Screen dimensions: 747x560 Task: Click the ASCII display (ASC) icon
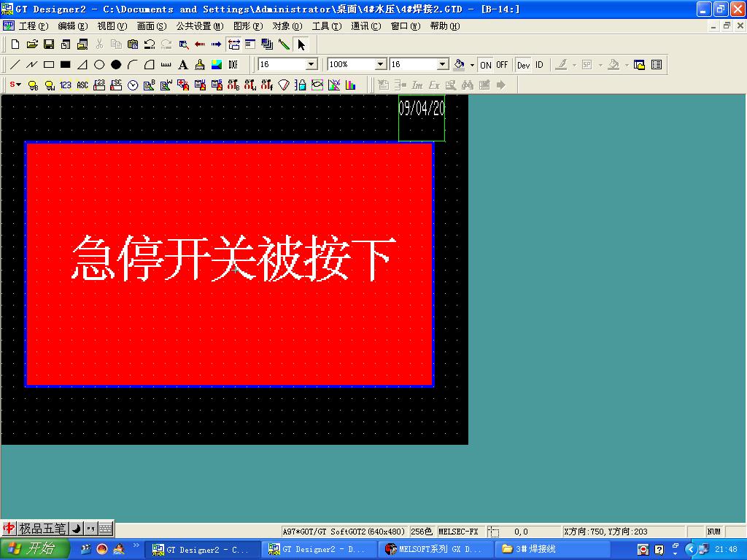(x=82, y=85)
